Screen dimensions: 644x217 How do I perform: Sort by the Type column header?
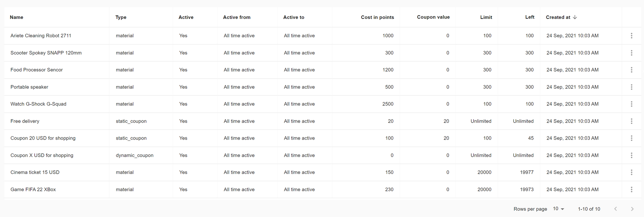121,17
